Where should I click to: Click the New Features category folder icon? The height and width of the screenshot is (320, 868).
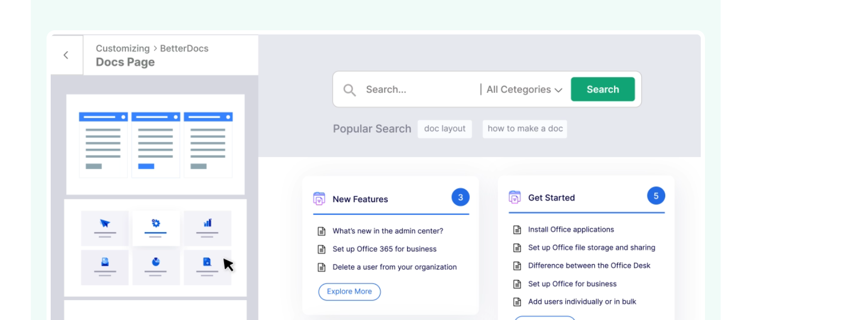point(319,199)
